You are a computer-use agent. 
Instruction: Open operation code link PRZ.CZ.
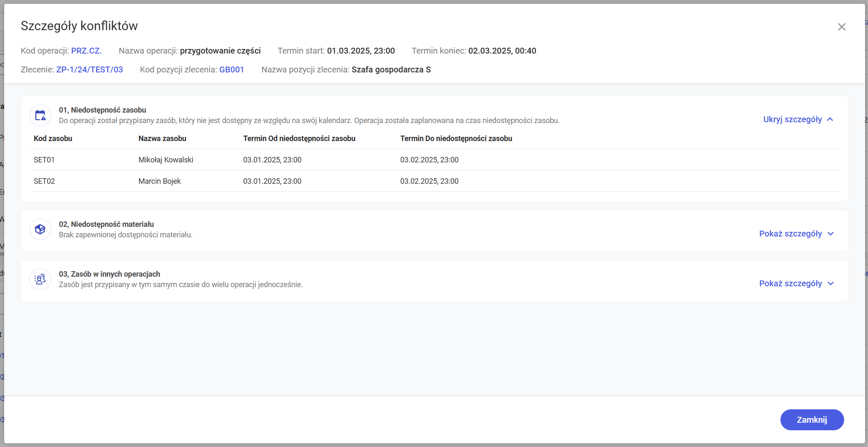86,51
